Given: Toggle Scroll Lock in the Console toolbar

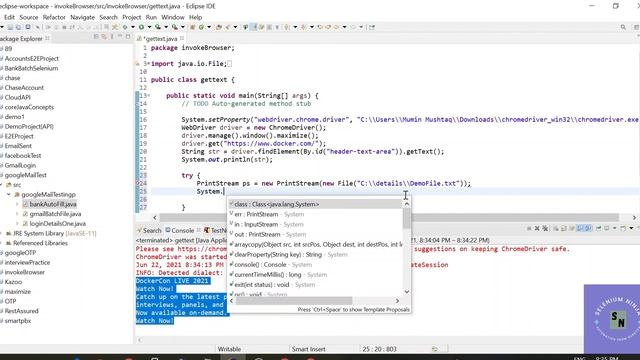Looking at the screenshot, I should (563, 228).
